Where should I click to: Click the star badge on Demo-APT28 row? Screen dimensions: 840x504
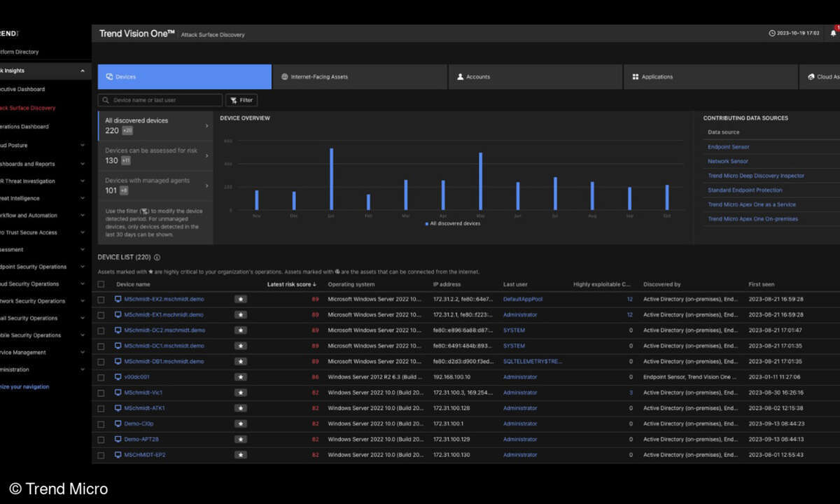(241, 439)
